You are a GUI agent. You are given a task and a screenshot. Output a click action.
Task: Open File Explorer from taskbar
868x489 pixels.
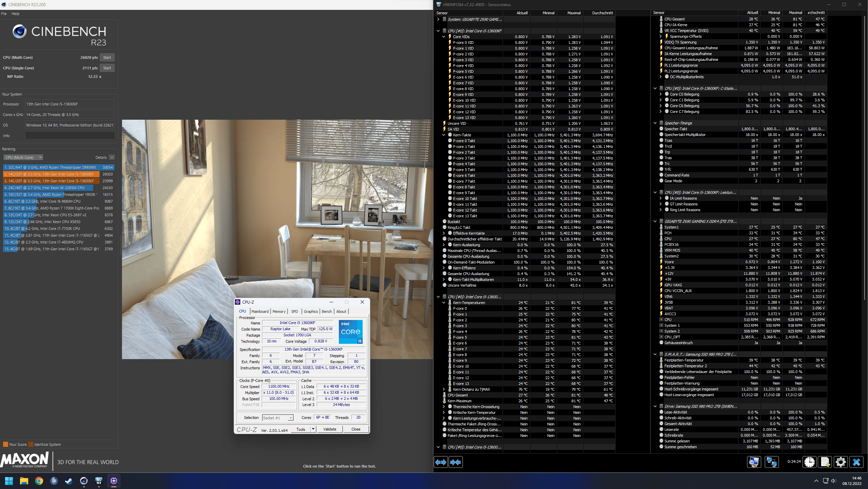coord(24,481)
